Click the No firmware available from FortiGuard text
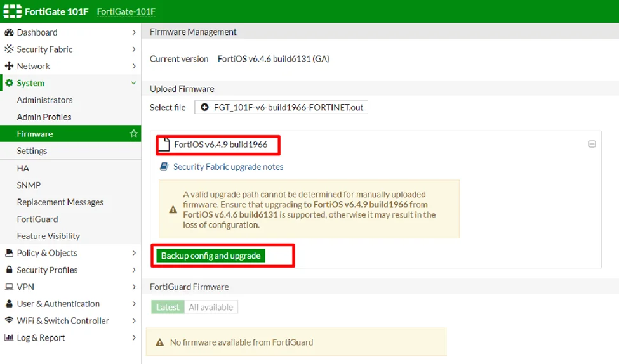 pyautogui.click(x=241, y=342)
